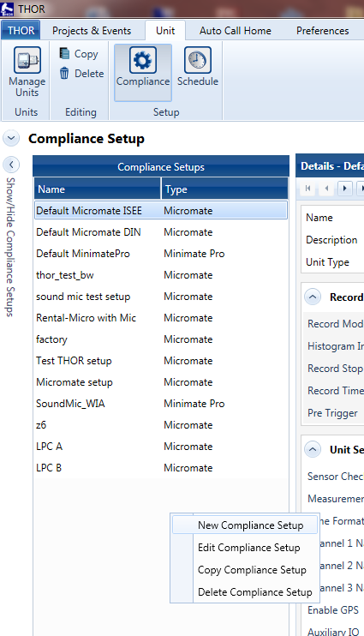Image resolution: width=364 pixels, height=636 pixels.
Task: Open the Manage Units tool
Action: coord(27,72)
